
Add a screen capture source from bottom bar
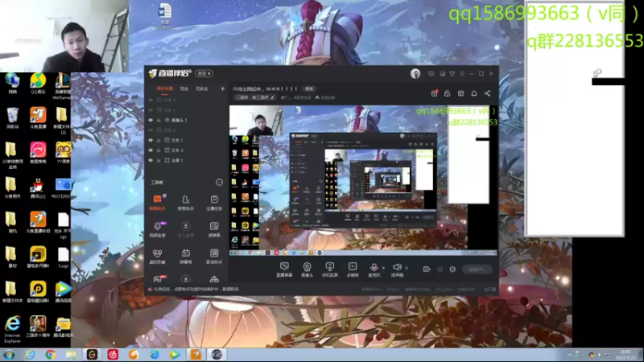click(x=284, y=269)
